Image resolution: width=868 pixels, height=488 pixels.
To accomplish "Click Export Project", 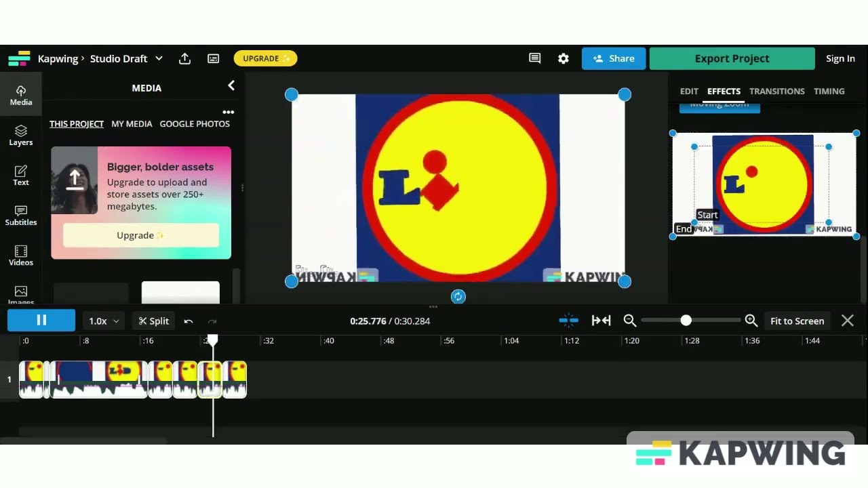I will [732, 58].
